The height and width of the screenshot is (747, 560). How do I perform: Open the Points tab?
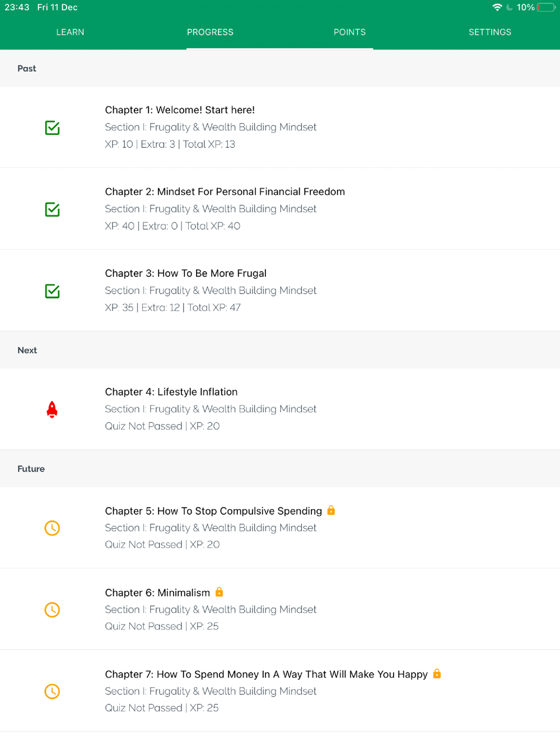pos(349,32)
